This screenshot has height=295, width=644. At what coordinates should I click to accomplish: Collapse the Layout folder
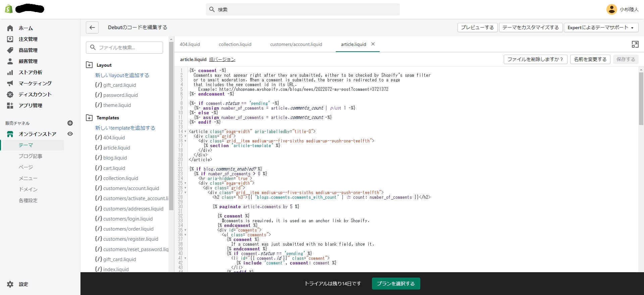point(89,65)
